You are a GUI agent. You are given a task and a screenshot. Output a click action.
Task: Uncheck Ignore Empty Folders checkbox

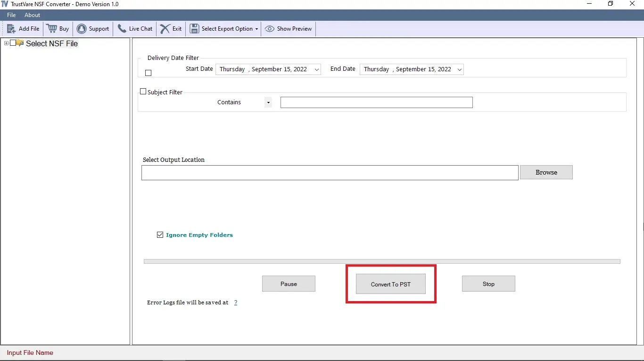coord(160,235)
